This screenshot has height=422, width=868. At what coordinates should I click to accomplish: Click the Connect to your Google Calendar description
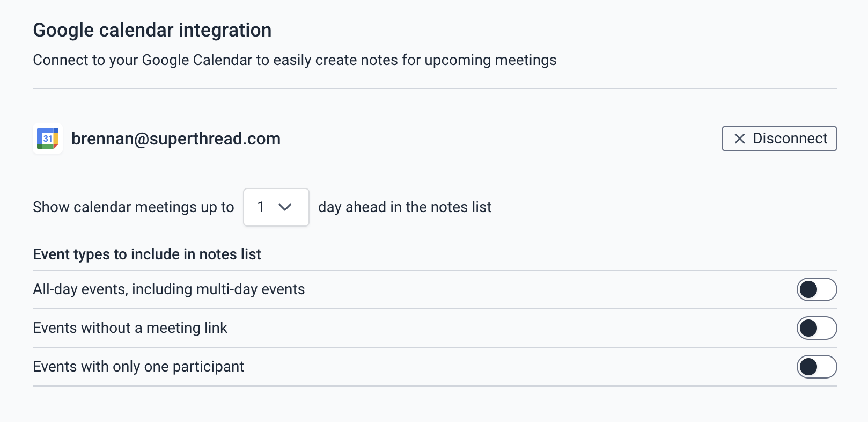pyautogui.click(x=295, y=60)
